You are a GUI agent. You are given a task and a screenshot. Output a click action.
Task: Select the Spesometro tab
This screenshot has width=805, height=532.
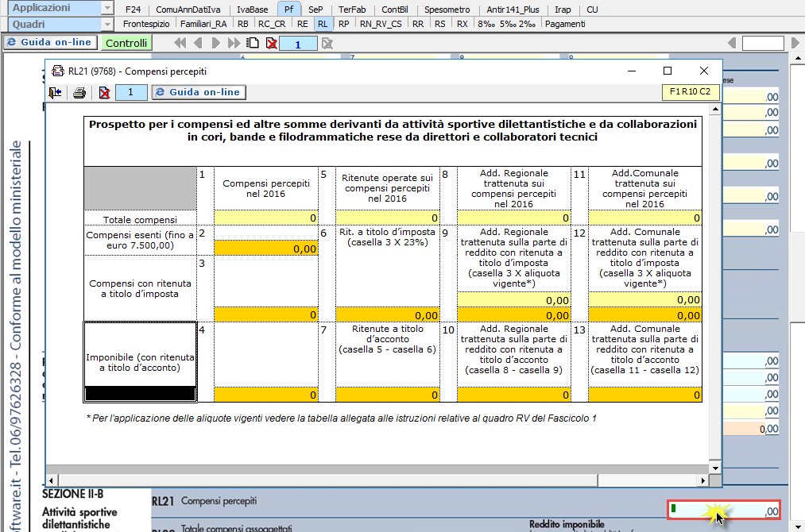pyautogui.click(x=447, y=10)
